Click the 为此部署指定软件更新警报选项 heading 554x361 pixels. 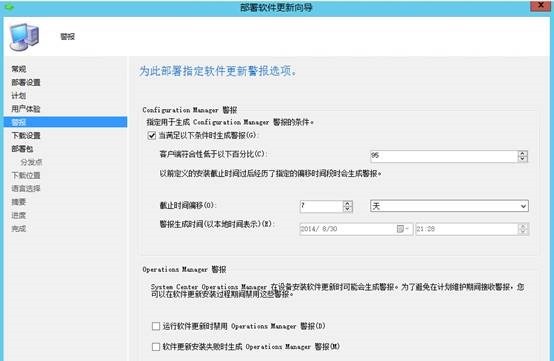(218, 71)
